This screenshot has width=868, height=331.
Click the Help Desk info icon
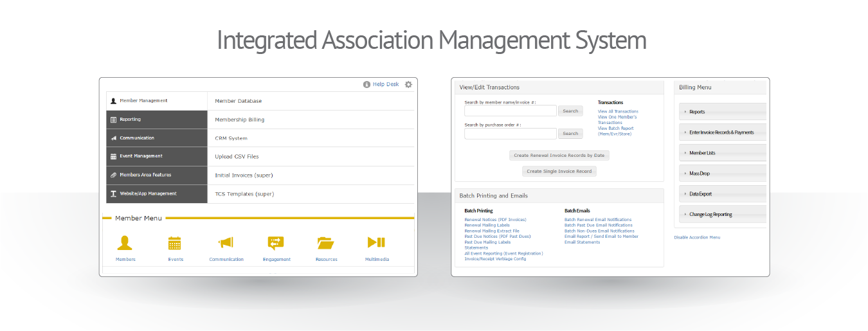(x=366, y=84)
